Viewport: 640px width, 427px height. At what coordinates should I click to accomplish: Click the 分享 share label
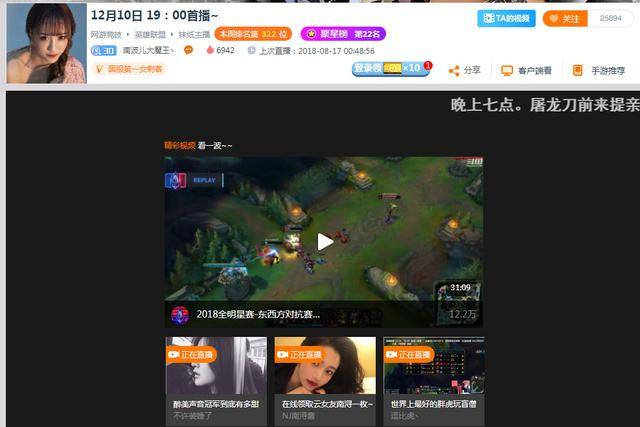(x=472, y=70)
